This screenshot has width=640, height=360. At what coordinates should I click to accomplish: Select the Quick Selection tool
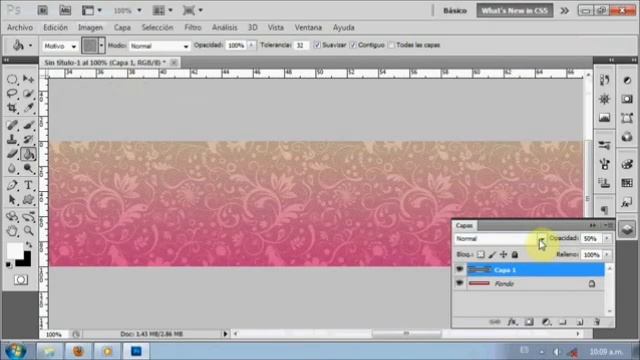point(29,93)
